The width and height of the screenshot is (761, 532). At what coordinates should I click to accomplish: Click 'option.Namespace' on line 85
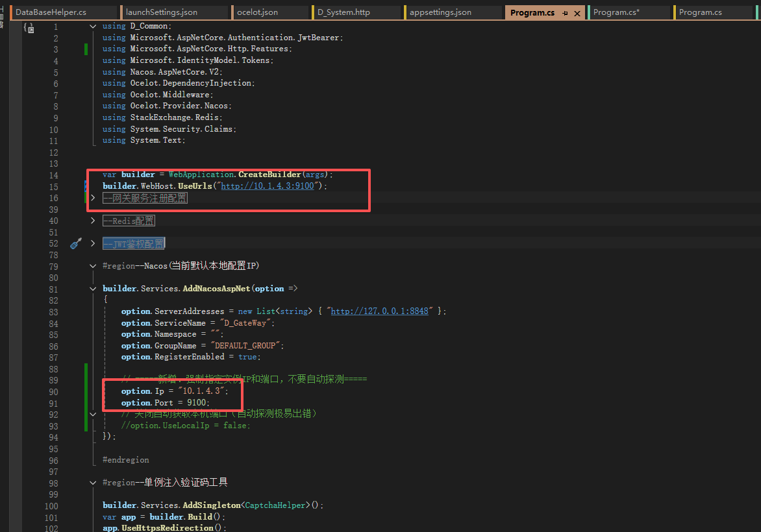pos(158,334)
